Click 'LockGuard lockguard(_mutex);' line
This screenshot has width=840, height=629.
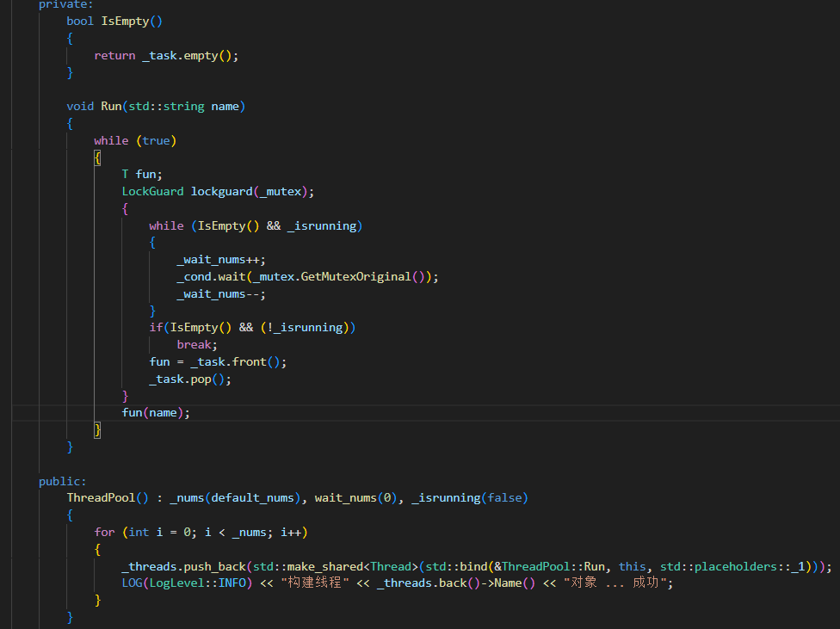pos(218,192)
